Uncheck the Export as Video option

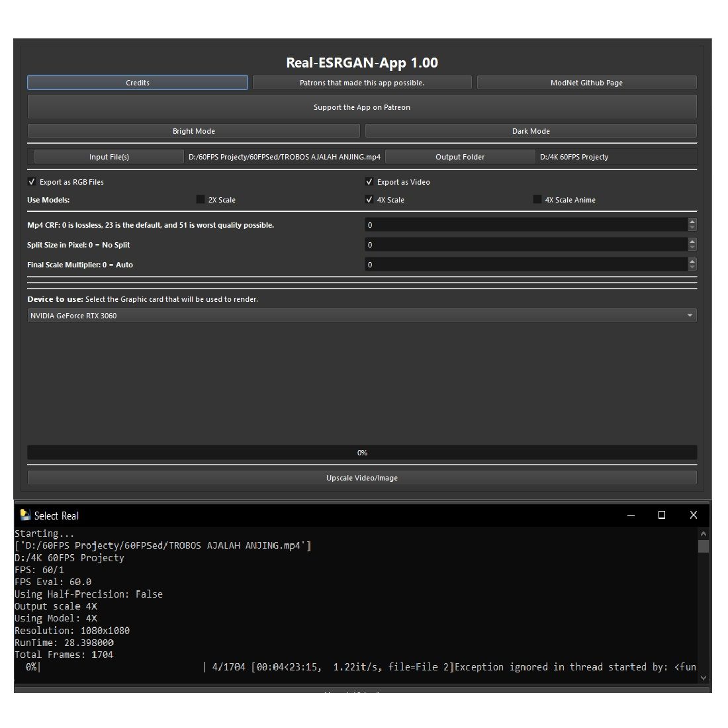(x=369, y=182)
